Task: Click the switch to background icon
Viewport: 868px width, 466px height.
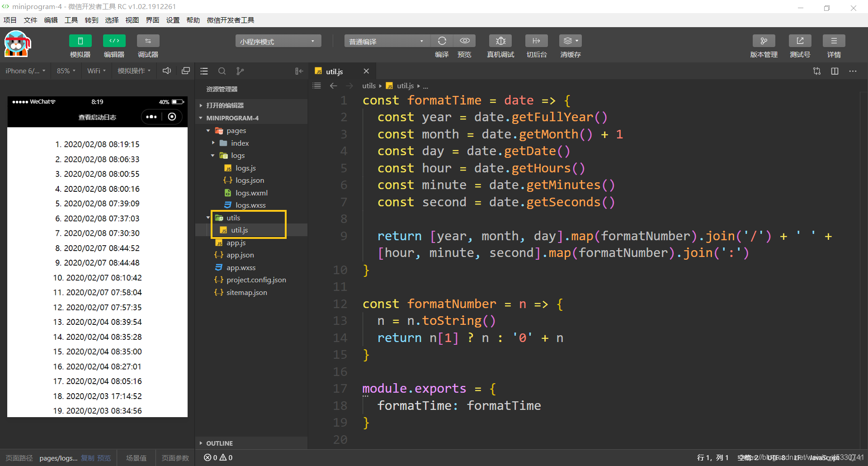Action: (537, 41)
